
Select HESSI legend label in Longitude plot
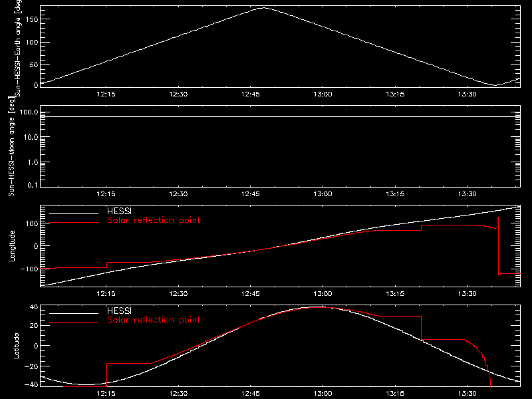coord(119,211)
